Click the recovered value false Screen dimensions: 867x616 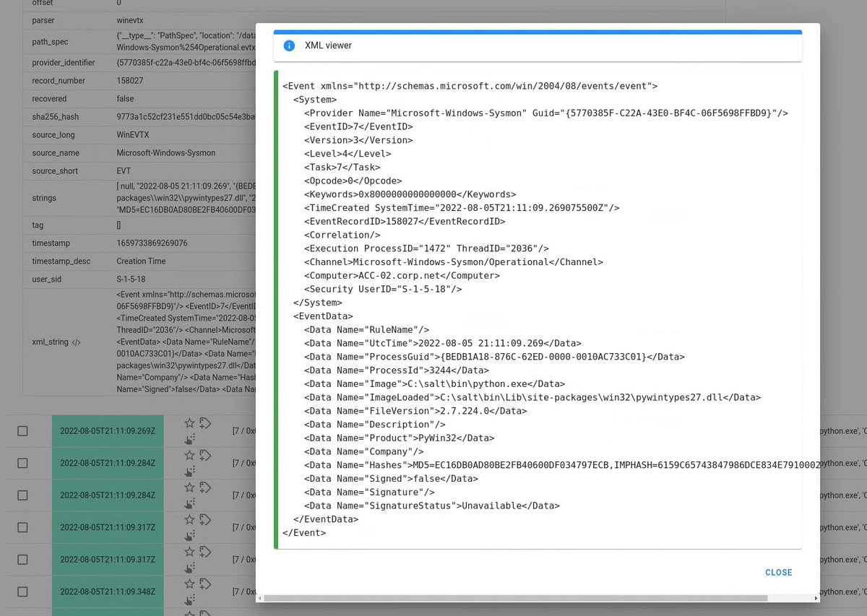pos(126,99)
